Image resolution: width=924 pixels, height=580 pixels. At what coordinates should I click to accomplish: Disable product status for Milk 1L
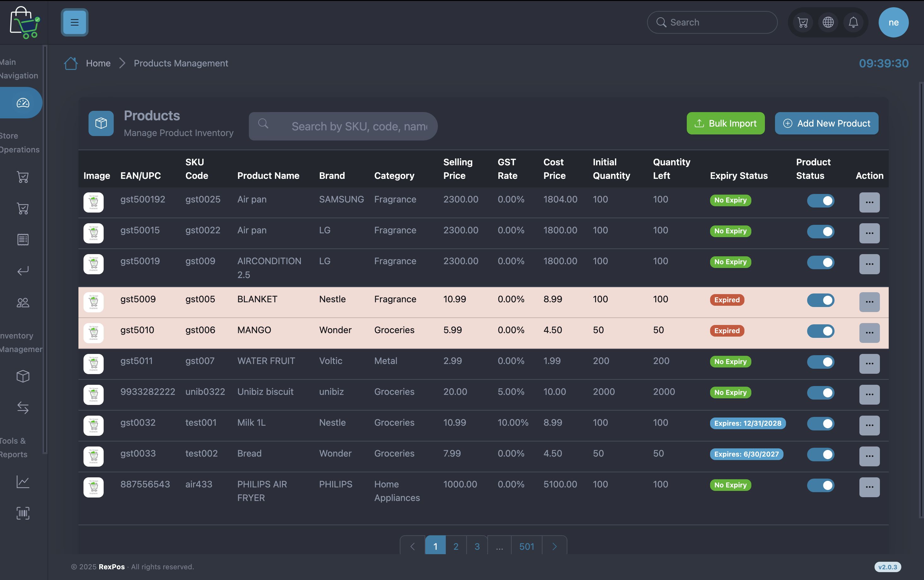(x=820, y=424)
